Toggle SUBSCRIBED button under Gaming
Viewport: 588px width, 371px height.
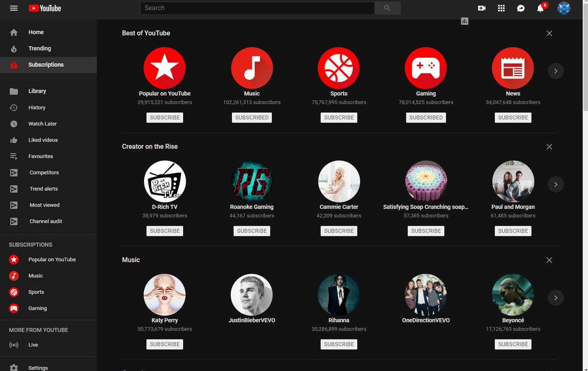click(426, 117)
